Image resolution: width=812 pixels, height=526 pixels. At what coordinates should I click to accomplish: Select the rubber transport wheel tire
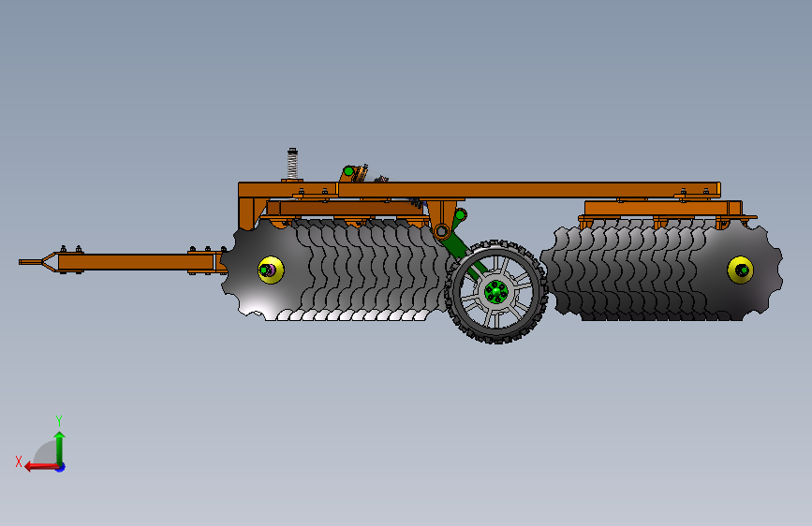(x=496, y=291)
